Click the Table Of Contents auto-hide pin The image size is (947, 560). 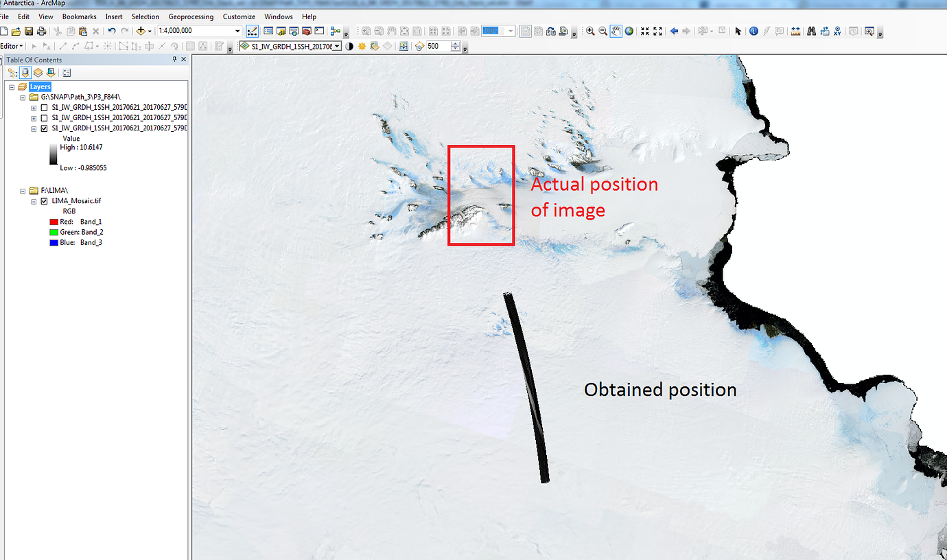pos(174,59)
